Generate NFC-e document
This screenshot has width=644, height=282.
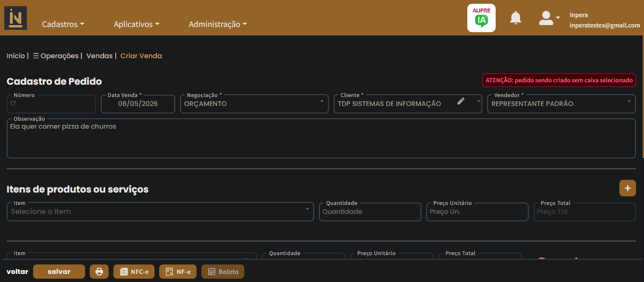pyautogui.click(x=134, y=272)
